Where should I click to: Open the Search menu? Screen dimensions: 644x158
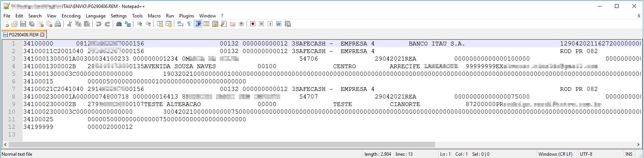pyautogui.click(x=35, y=16)
